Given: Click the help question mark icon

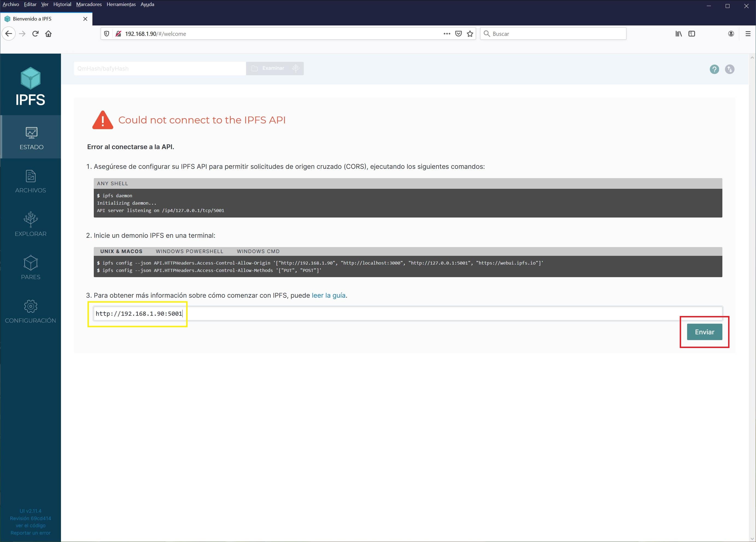Looking at the screenshot, I should click(714, 69).
